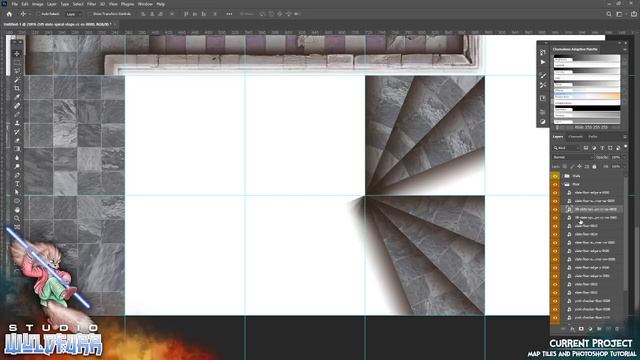Toggle the Auto-Select checkbox
The width and height of the screenshot is (640, 360).
pos(39,14)
